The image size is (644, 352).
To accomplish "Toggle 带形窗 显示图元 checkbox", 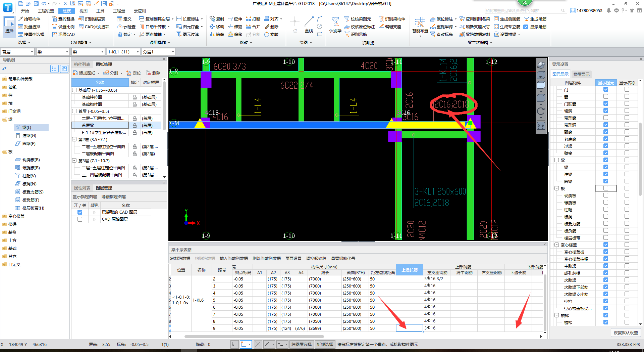I will pyautogui.click(x=606, y=118).
